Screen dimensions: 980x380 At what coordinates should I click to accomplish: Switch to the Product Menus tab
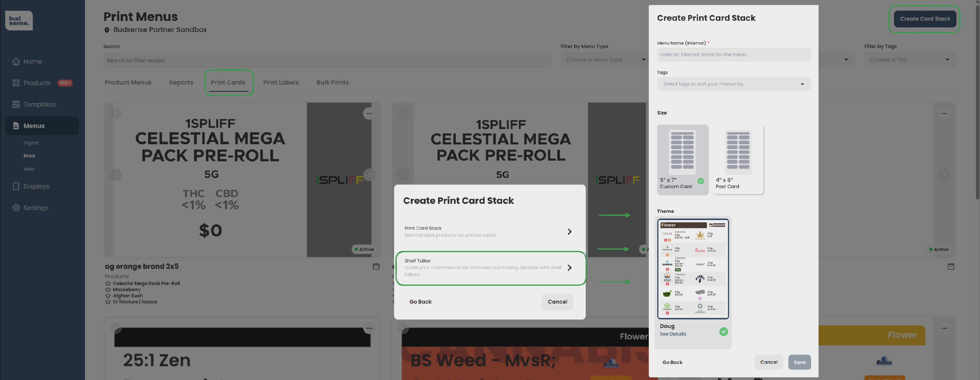128,83
